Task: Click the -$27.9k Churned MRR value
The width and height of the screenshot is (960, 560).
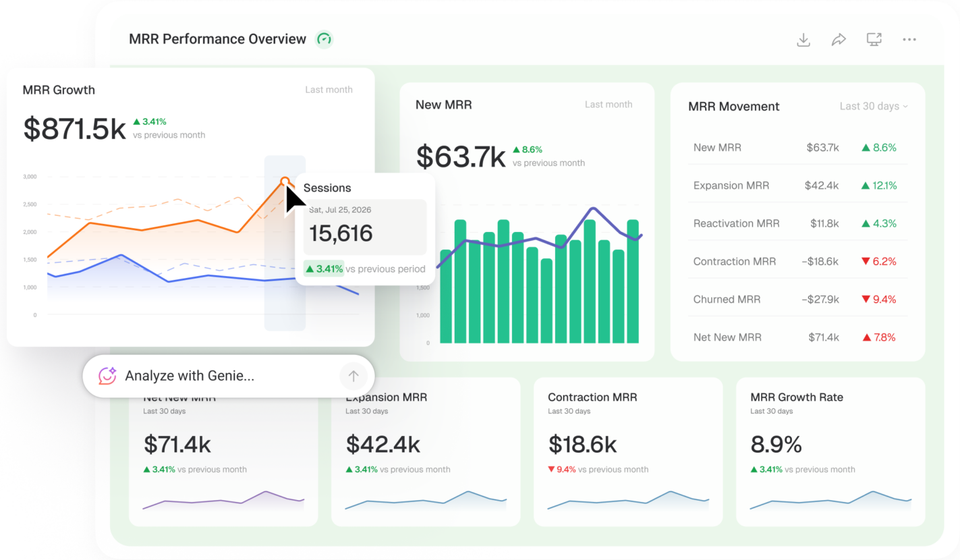Action: pyautogui.click(x=820, y=299)
